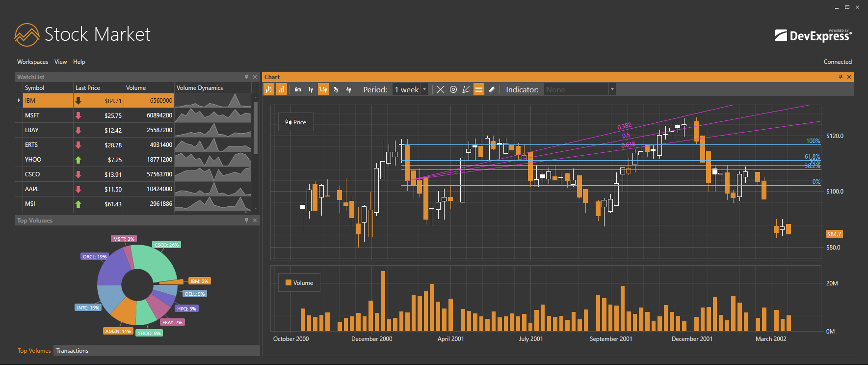Screen dimensions: 868x365
Task: Click CSCO volume dynamics sparkline
Action: (x=213, y=174)
